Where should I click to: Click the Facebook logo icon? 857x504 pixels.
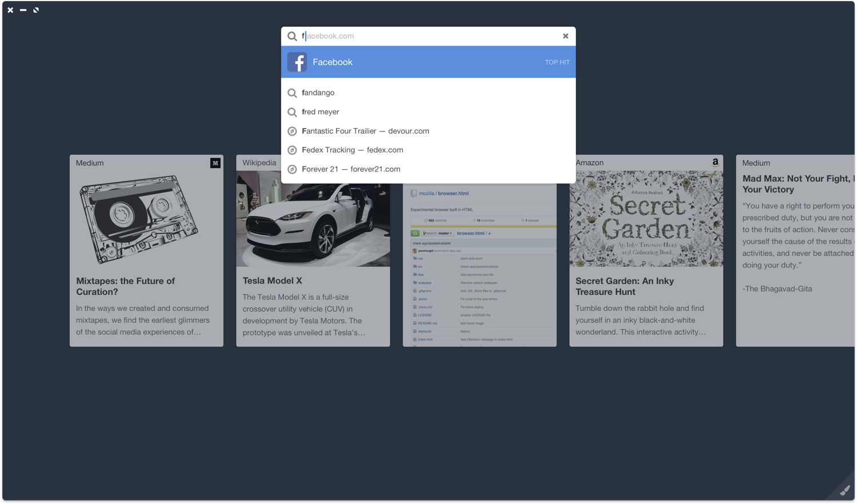(x=297, y=62)
